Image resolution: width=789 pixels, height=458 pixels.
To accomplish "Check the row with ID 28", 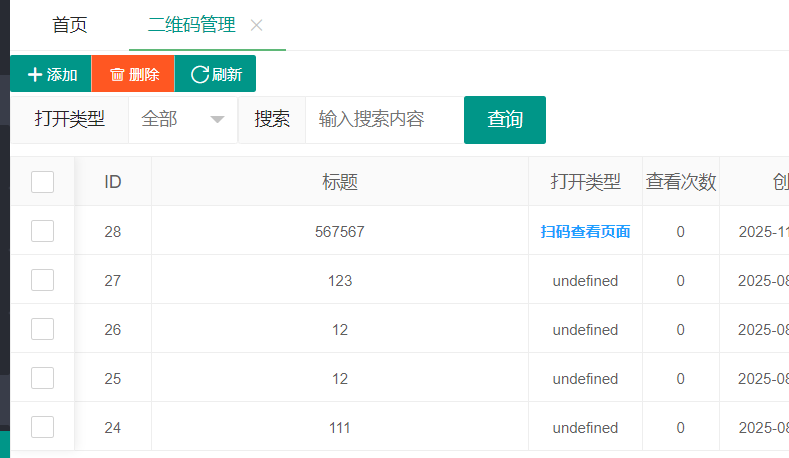I will [42, 231].
